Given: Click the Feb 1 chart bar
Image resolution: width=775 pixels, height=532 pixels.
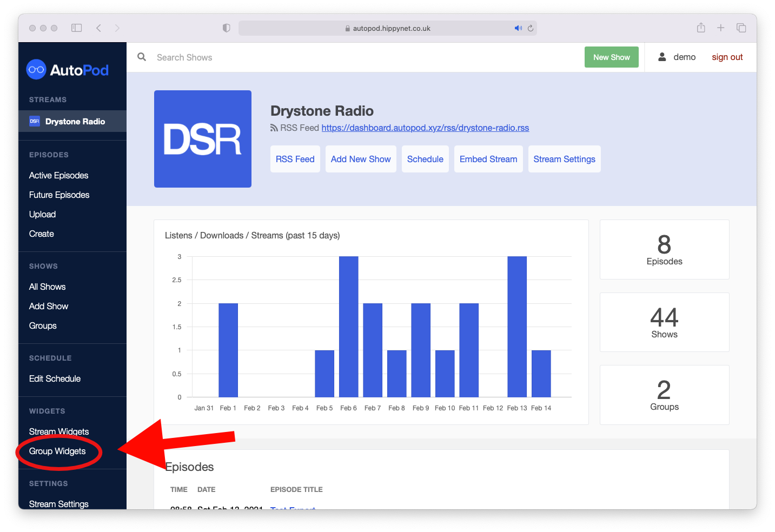Looking at the screenshot, I should click(228, 350).
